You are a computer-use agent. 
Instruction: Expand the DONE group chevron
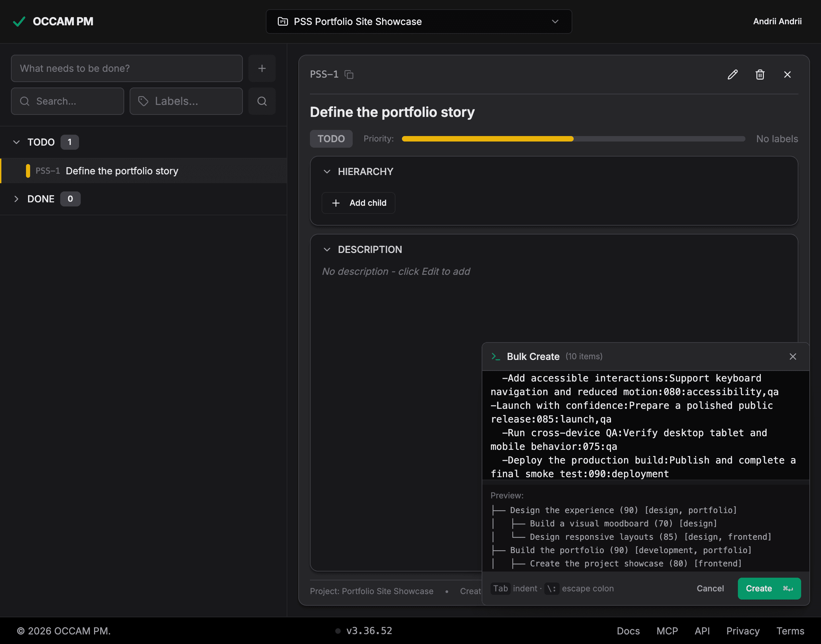16,199
